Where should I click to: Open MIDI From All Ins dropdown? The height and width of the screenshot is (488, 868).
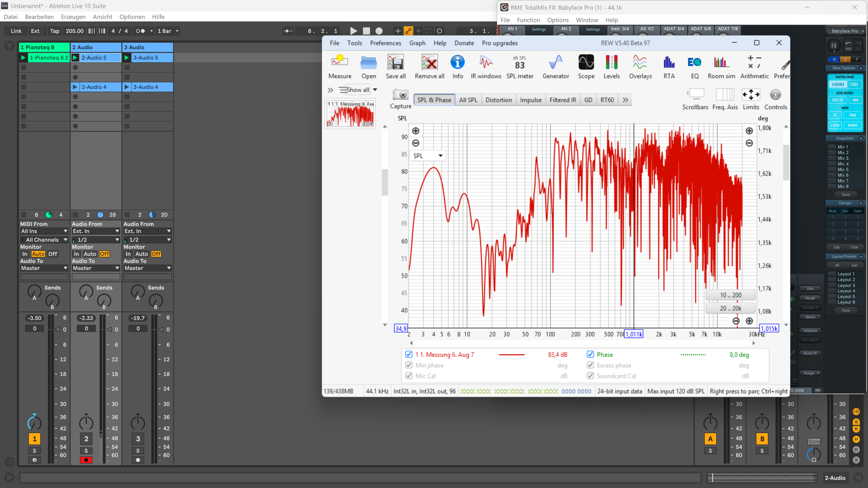pos(44,231)
